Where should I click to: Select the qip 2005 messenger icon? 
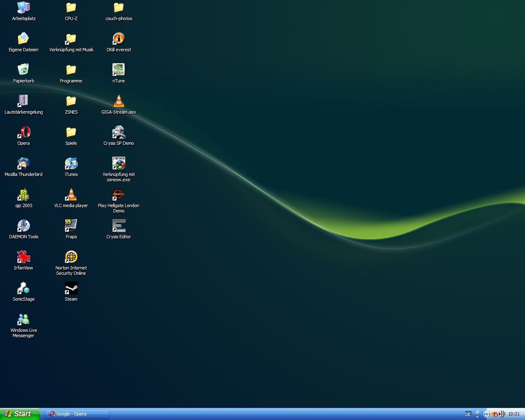tap(23, 194)
